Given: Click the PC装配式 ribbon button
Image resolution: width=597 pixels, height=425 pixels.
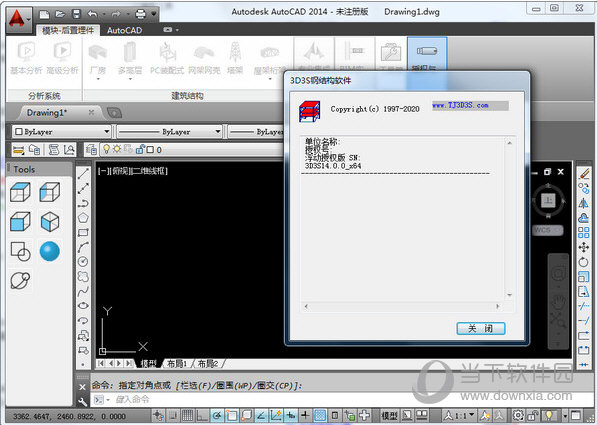Looking at the screenshot, I should [167, 58].
